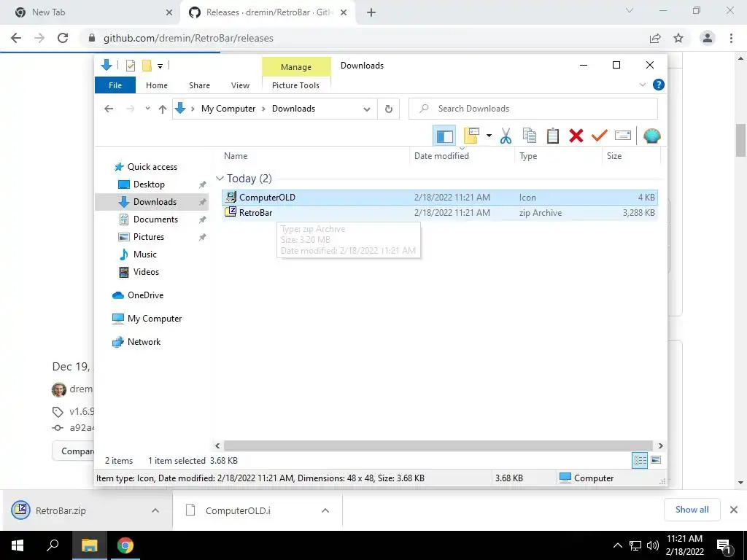This screenshot has height=560, width=747.
Task: Click the orange checkmark Properties icon
Action: 600,136
